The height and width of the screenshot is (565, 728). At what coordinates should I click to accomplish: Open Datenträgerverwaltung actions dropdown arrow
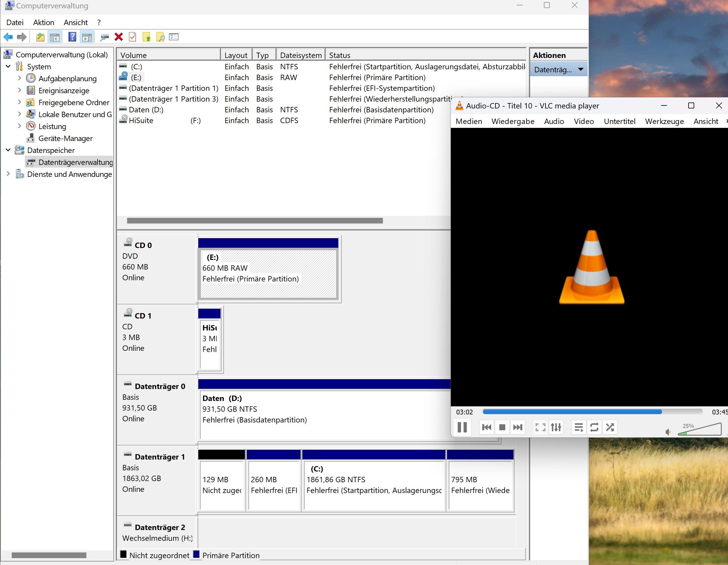[581, 70]
